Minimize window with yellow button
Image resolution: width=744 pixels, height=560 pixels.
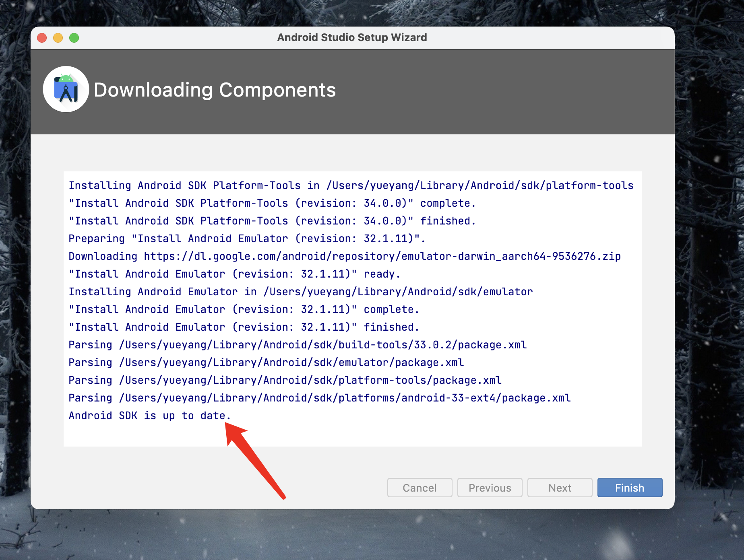[x=58, y=38]
